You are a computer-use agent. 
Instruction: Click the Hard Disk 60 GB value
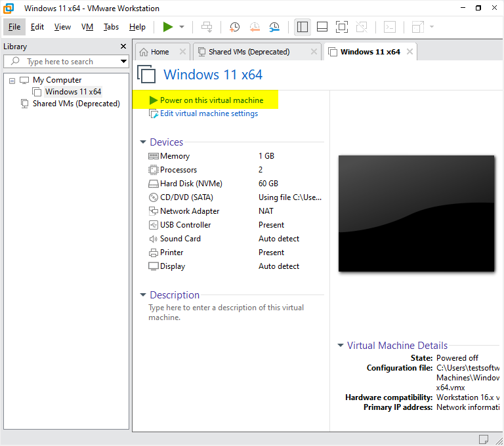(x=268, y=184)
